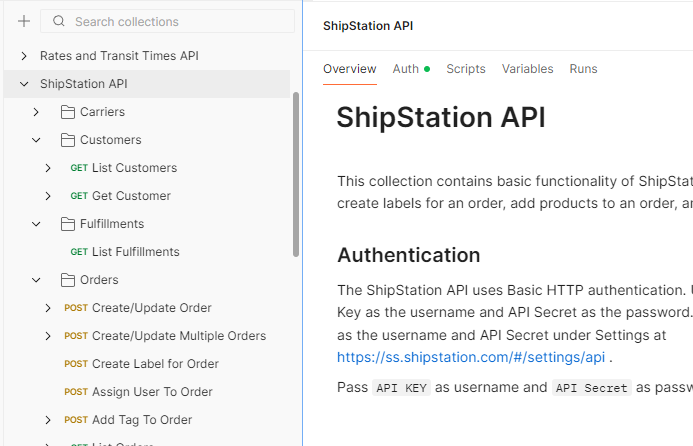Collapse the Fulfillments folder chevron
Image resolution: width=693 pixels, height=446 pixels.
[x=36, y=224]
